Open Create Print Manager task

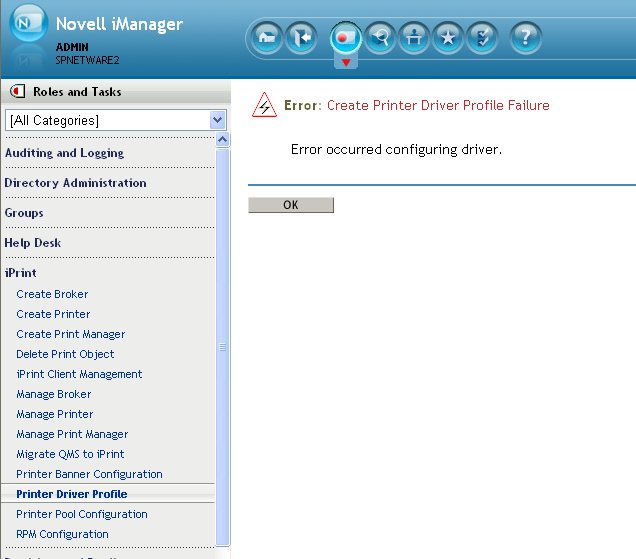pos(71,334)
